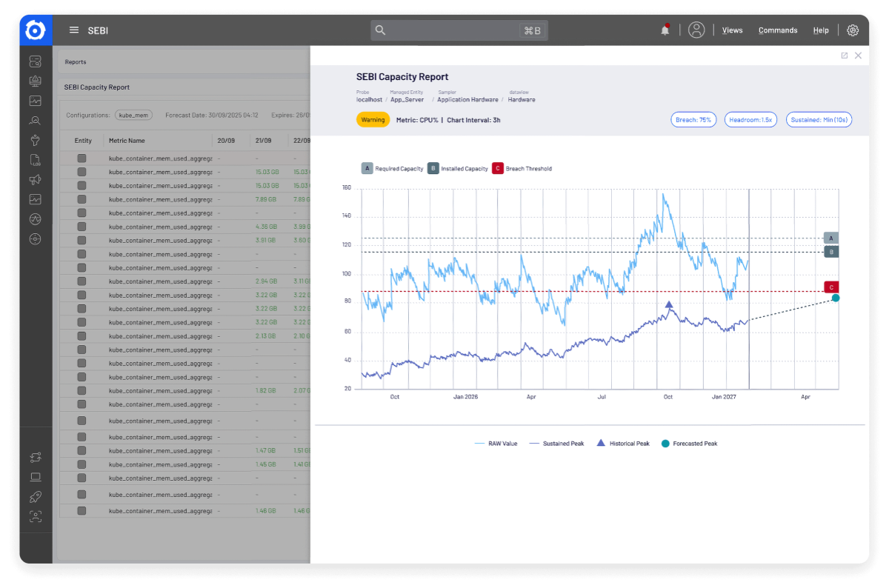
Task: Open the LOG viewer icon in the sidebar
Action: click(x=35, y=159)
